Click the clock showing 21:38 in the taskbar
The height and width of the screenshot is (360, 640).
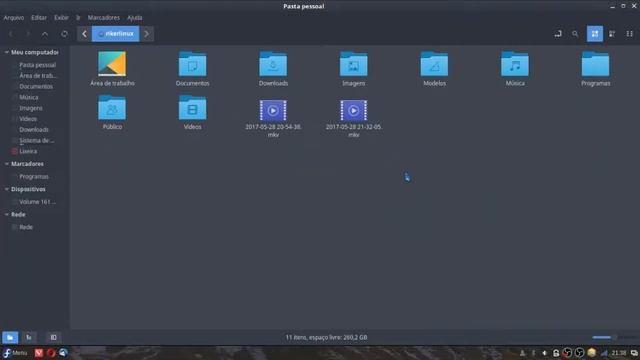619,353
